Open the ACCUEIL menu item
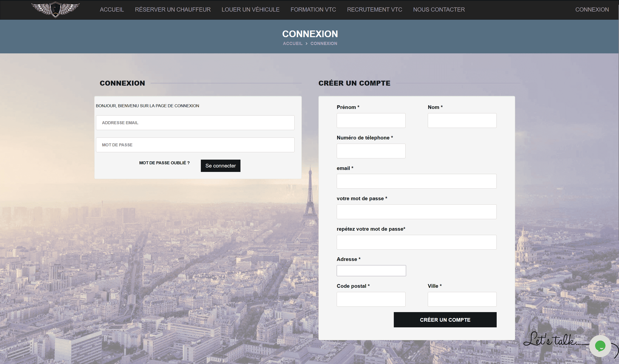 click(x=111, y=10)
